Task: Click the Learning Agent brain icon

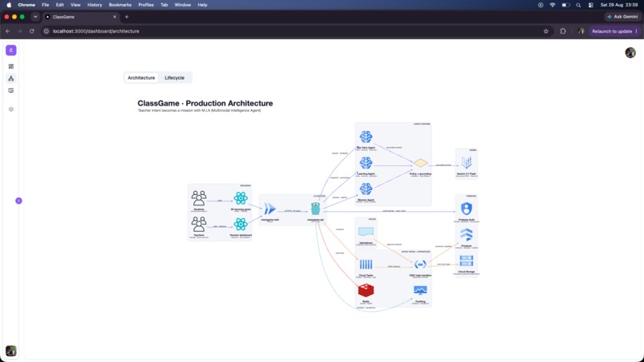Action: (366, 163)
